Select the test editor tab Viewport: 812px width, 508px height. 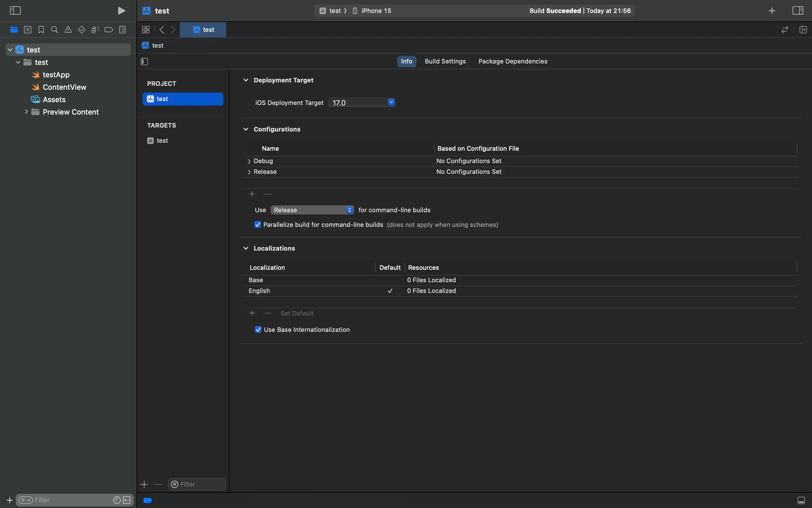(203, 30)
